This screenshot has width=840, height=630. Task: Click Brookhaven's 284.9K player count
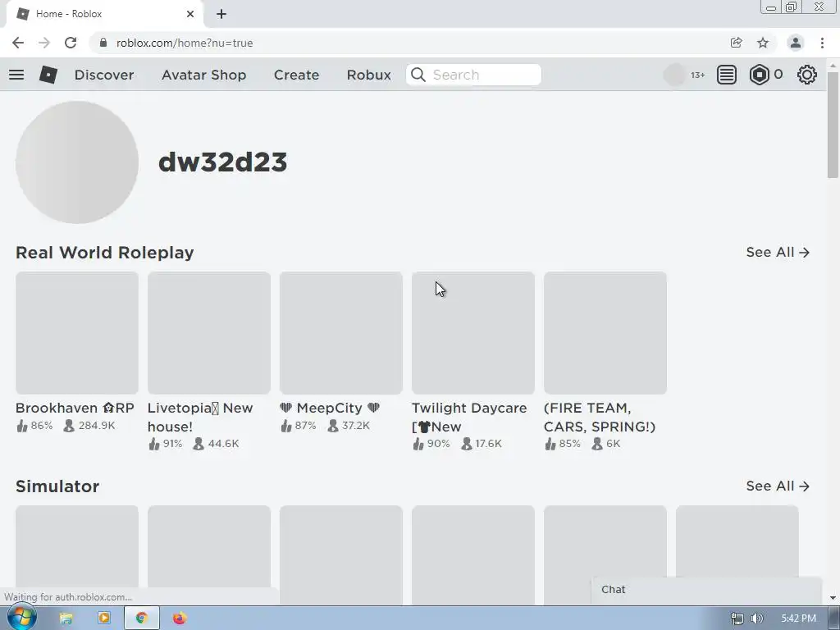click(x=89, y=426)
